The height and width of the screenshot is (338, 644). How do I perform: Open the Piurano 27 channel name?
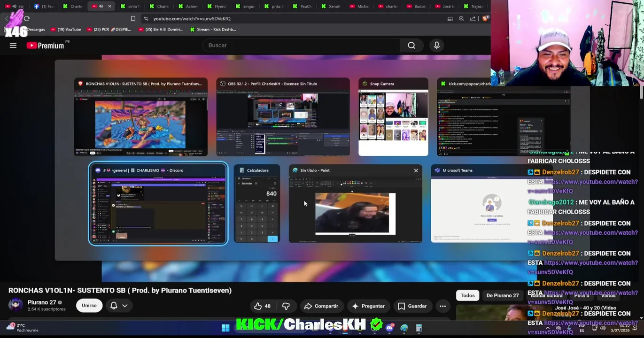pyautogui.click(x=42, y=302)
